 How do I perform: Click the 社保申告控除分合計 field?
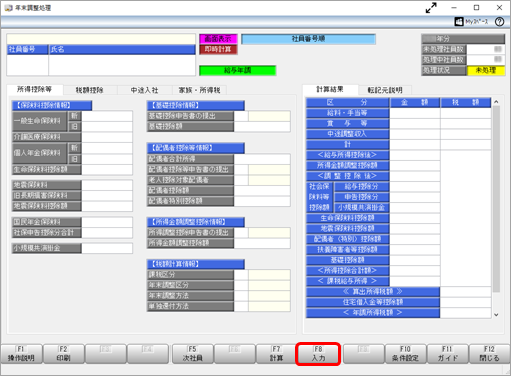(107, 232)
